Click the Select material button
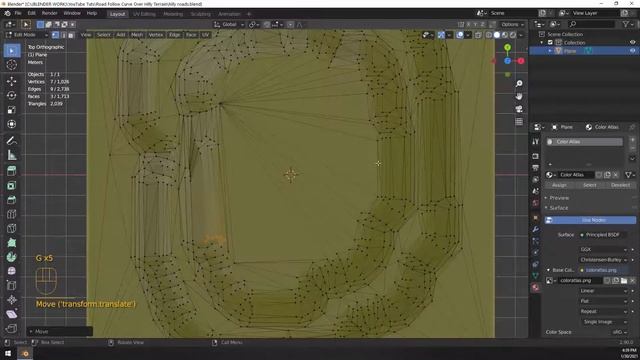This screenshot has height=360, width=640. [x=589, y=185]
